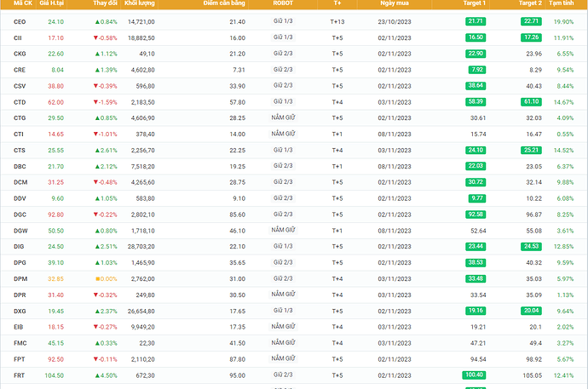Select the CII stock ticker
The image size is (588, 389).
[x=18, y=37]
